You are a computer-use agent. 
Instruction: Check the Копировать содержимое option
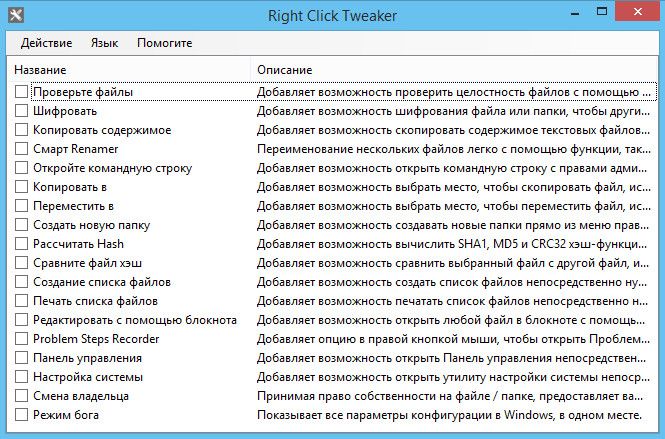pos(23,130)
